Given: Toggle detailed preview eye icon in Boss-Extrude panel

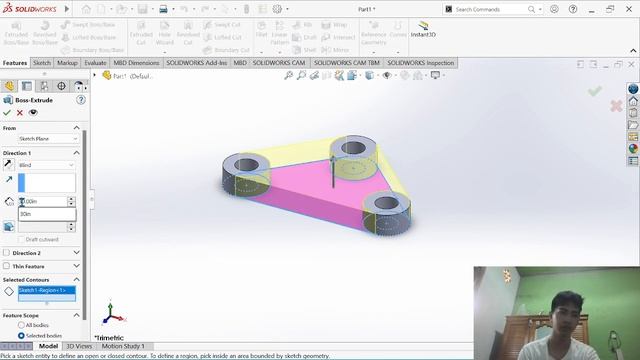Looking at the screenshot, I should click(x=33, y=113).
